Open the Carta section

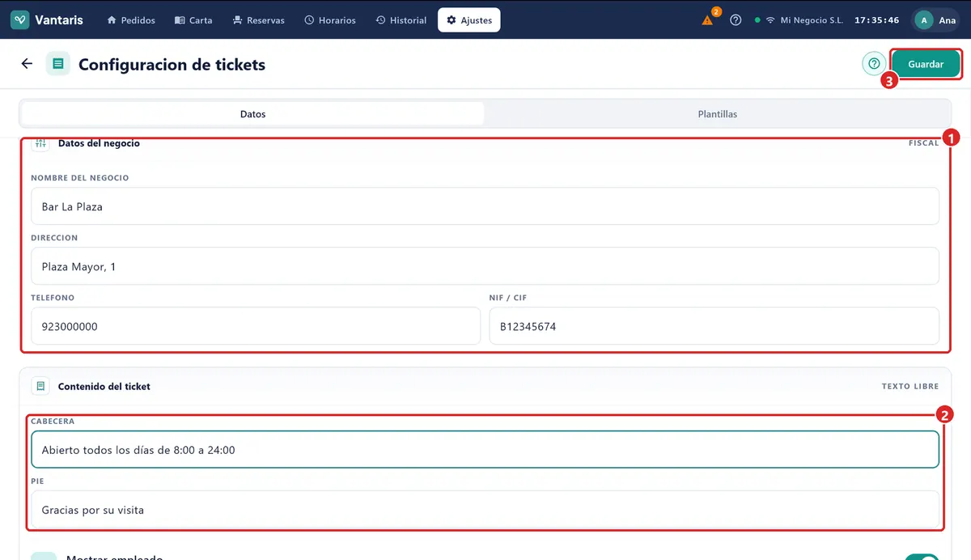click(x=193, y=20)
